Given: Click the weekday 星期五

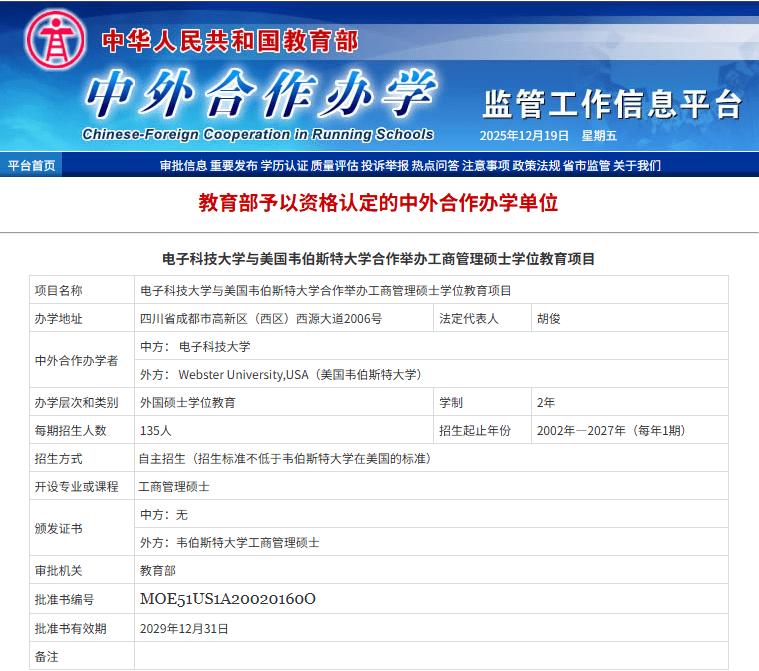Looking at the screenshot, I should point(599,136).
